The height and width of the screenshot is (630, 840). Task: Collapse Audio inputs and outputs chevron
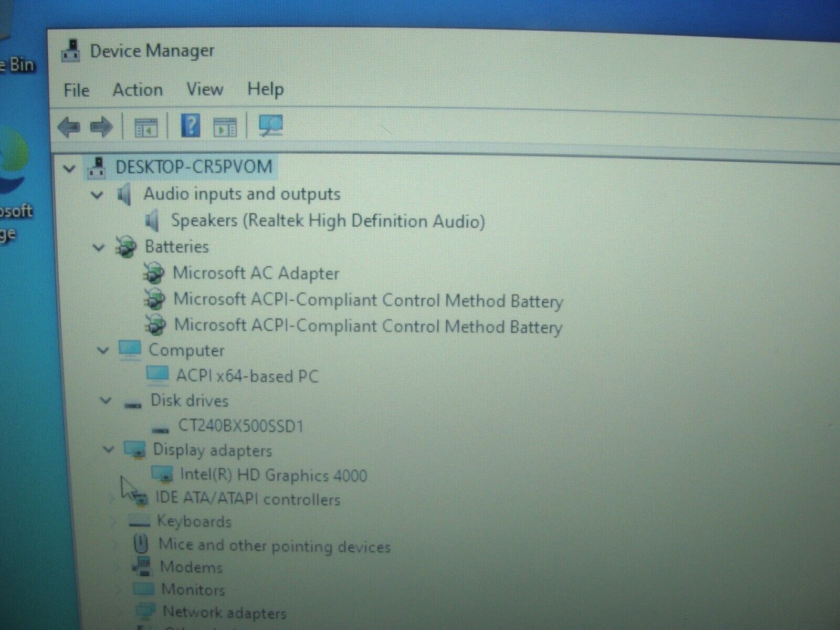[x=97, y=196]
